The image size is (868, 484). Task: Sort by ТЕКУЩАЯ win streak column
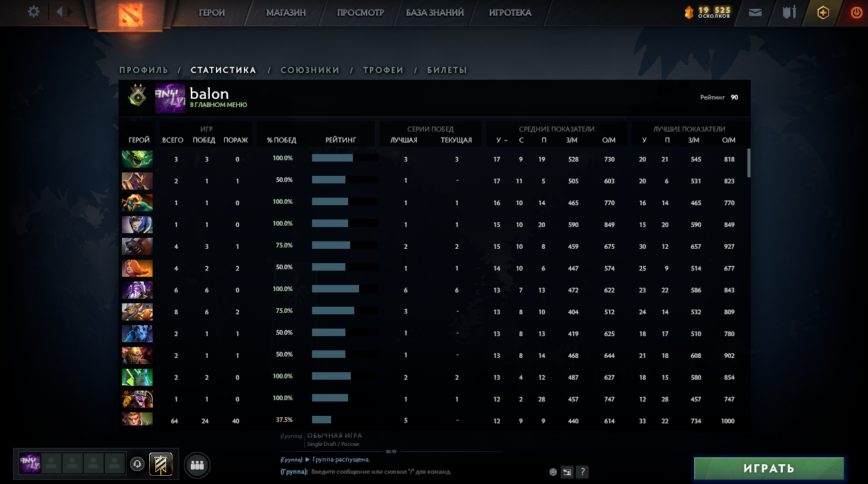(456, 140)
